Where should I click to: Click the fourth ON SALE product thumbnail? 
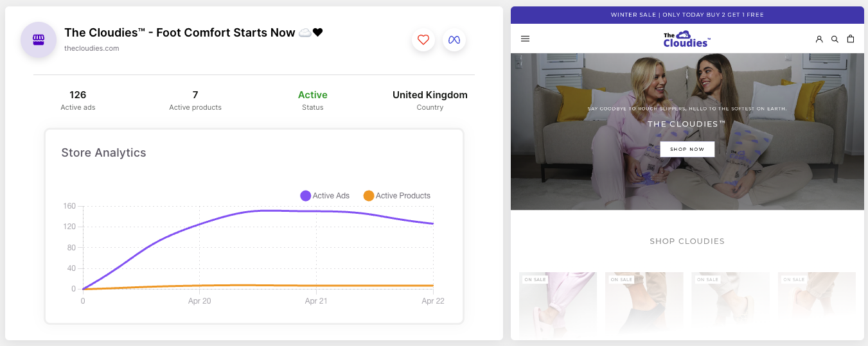[x=816, y=305]
